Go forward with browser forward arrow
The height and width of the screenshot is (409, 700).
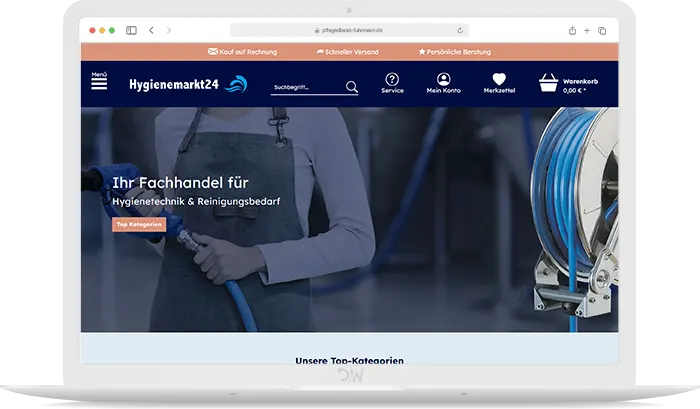click(169, 30)
